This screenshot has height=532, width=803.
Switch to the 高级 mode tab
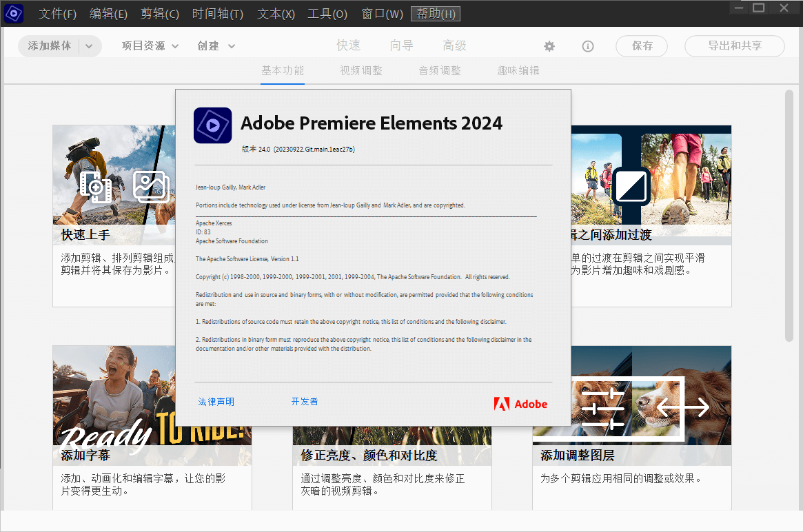point(454,45)
